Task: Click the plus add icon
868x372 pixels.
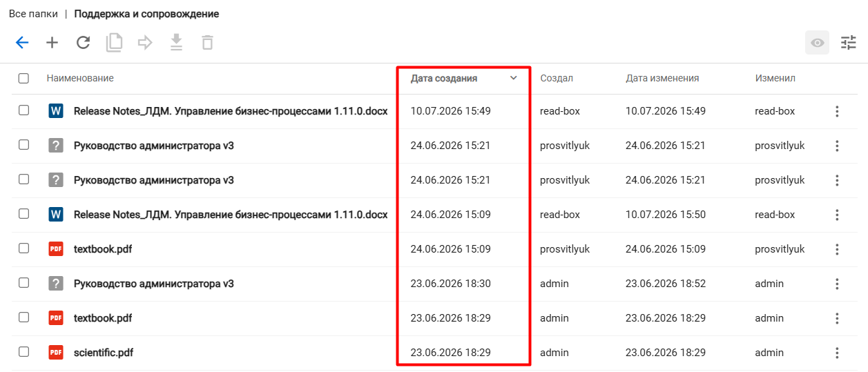Action: pyautogui.click(x=52, y=43)
